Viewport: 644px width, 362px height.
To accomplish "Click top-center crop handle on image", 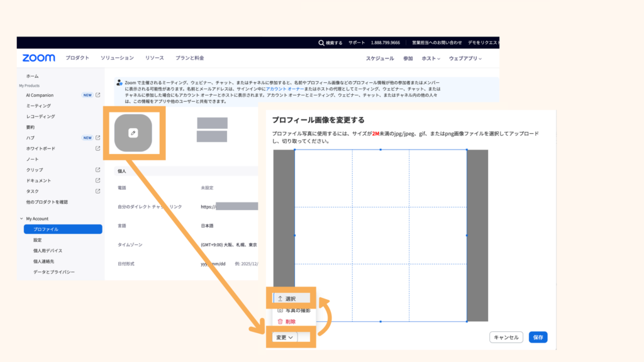I will (380, 150).
